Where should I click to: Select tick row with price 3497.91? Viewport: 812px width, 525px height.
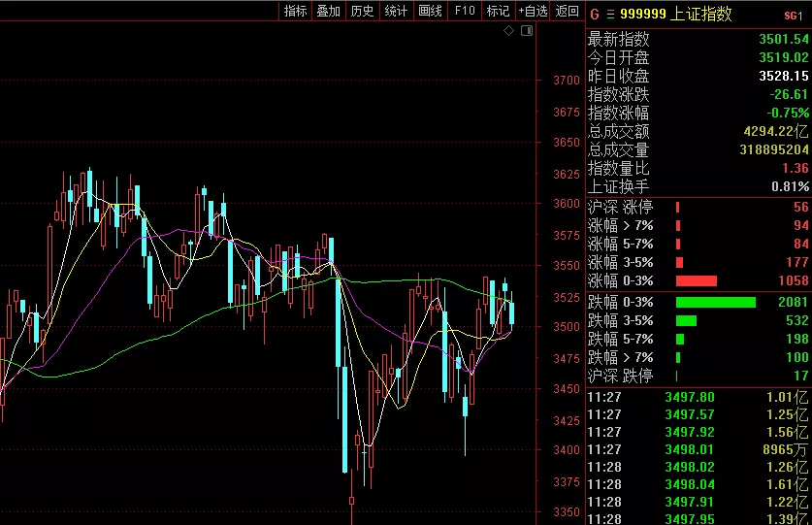click(698, 502)
